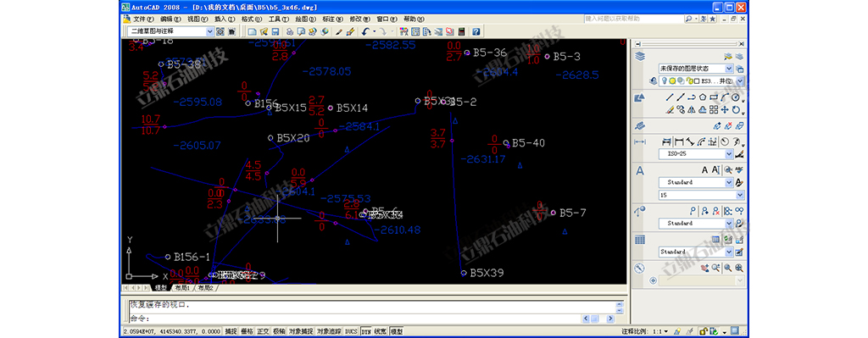Click the Save icon in the toolbar
This screenshot has height=338, width=868.
point(275,31)
